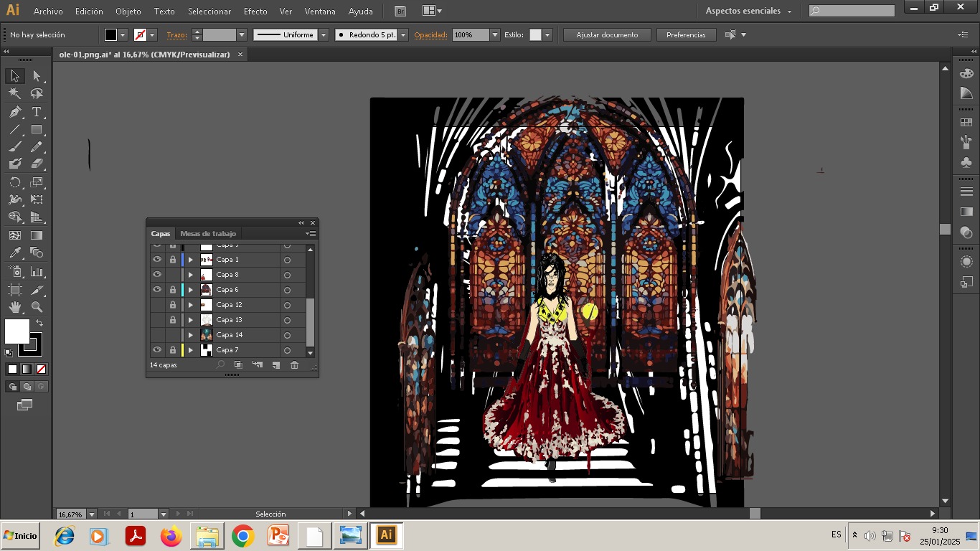Select the Gradient tool

point(37,235)
